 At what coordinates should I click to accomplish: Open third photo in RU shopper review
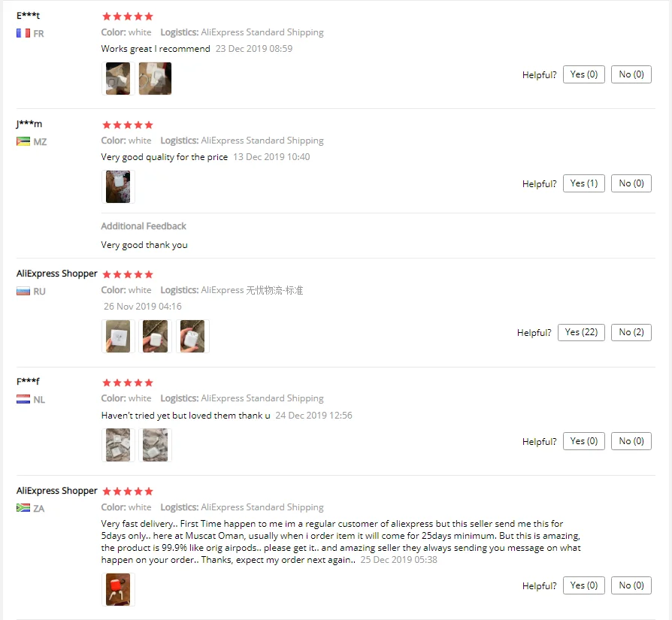pos(192,337)
